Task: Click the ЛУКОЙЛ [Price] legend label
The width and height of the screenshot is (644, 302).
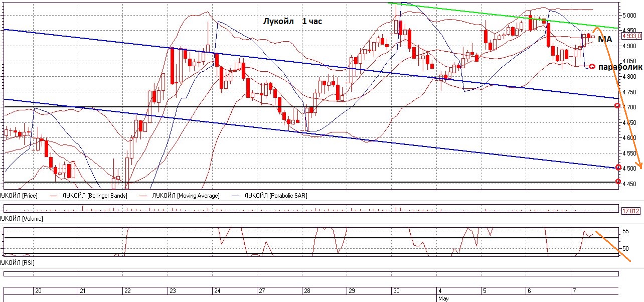Action: tap(19, 196)
